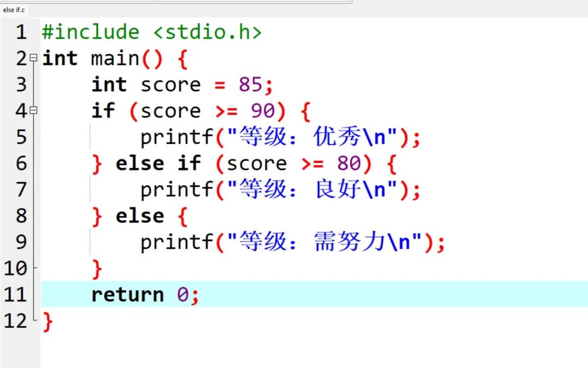
Task: Click the value 90 in the if condition
Action: [263, 111]
